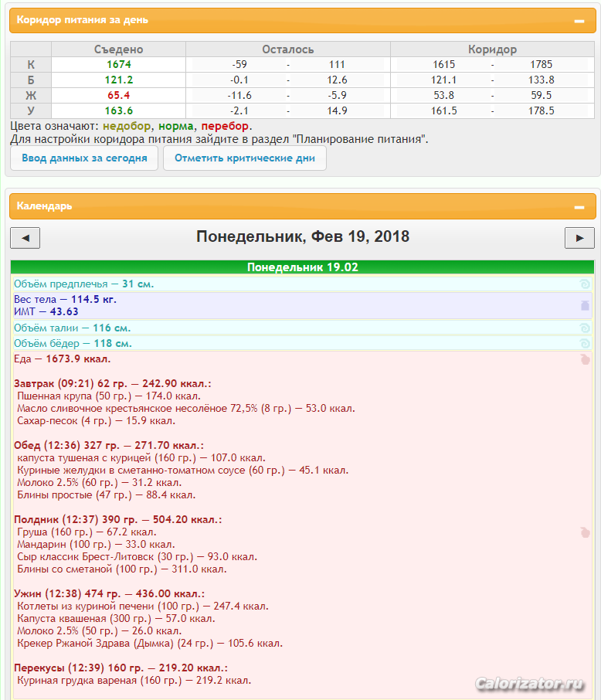Click Груша (160 гр.) line

87,532
